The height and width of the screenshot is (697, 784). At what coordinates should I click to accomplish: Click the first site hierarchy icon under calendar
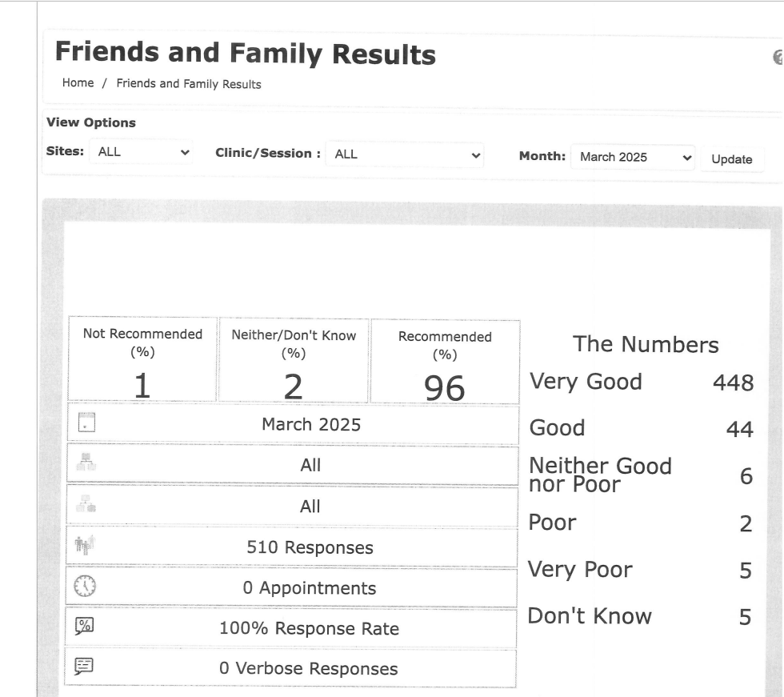[86, 464]
